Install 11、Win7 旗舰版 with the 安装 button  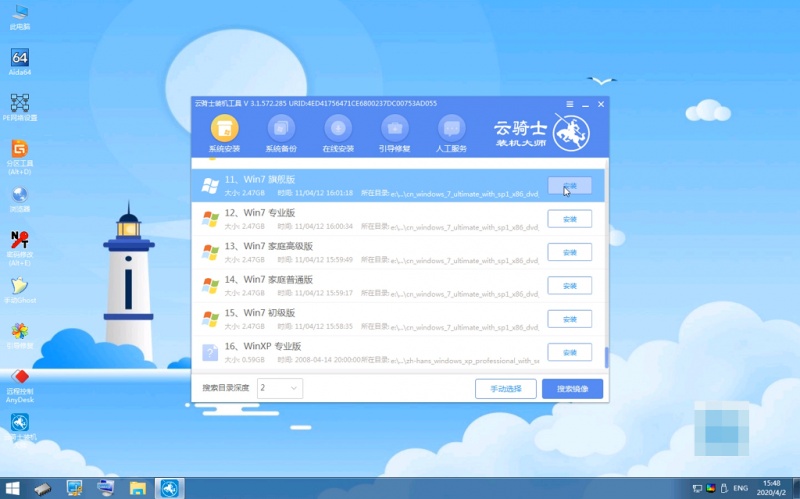click(x=569, y=186)
